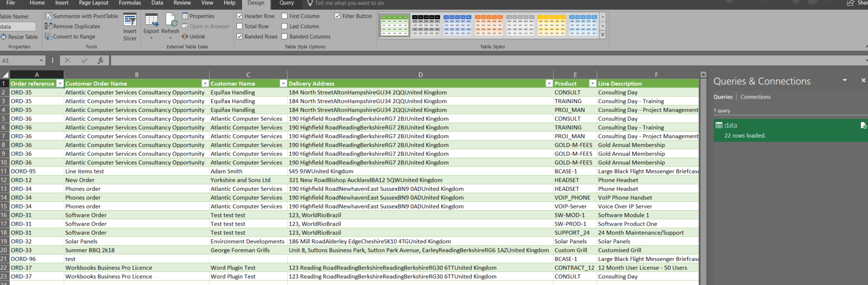Click Summarize with PivotTable
Screen dimensions: 868x285
pyautogui.click(x=81, y=16)
